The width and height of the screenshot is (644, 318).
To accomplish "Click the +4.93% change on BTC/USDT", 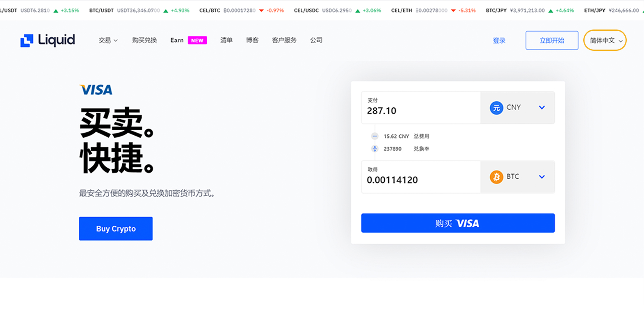I will pos(180,10).
